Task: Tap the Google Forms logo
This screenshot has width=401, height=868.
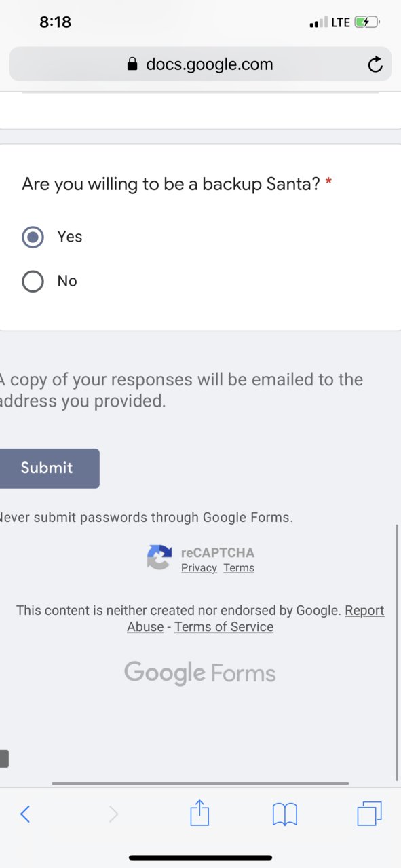Action: [x=200, y=673]
